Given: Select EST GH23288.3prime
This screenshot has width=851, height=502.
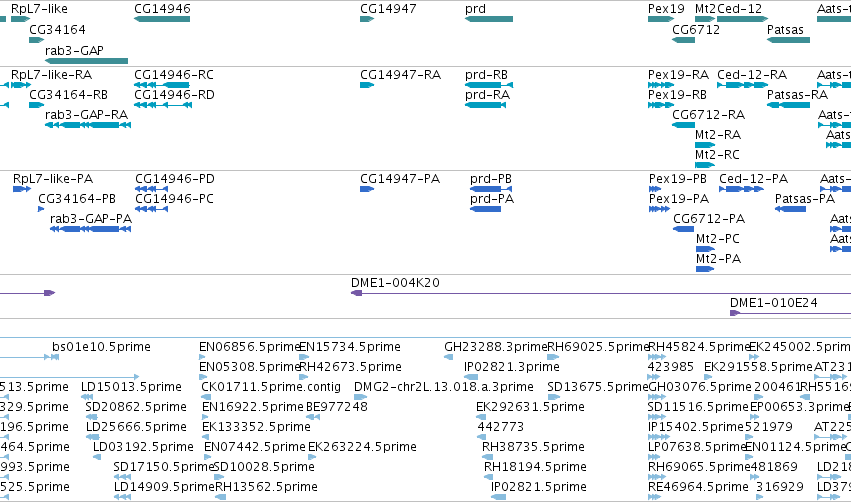Looking at the screenshot, I should 496,347.
